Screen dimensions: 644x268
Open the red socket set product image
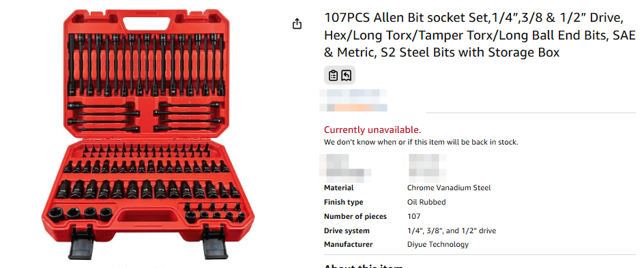coord(148,134)
